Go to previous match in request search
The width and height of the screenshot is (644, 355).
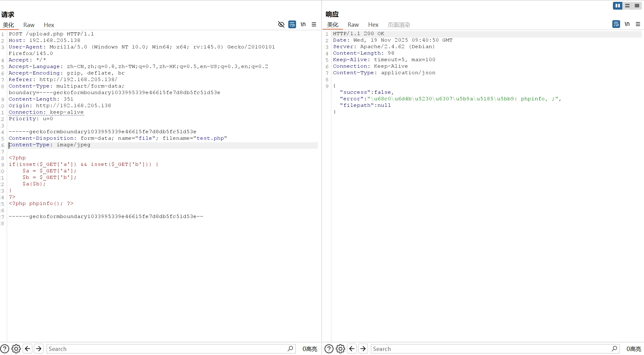pos(28,349)
